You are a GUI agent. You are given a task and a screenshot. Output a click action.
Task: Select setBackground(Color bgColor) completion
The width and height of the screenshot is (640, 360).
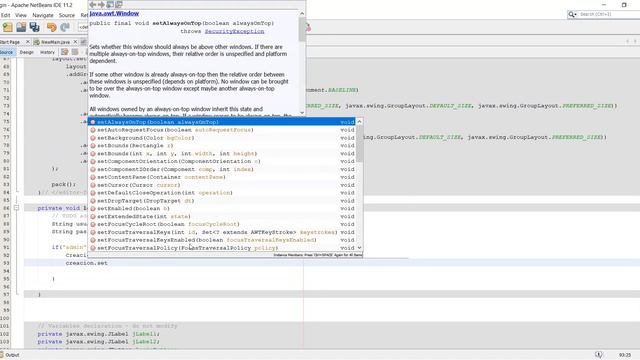coord(222,138)
